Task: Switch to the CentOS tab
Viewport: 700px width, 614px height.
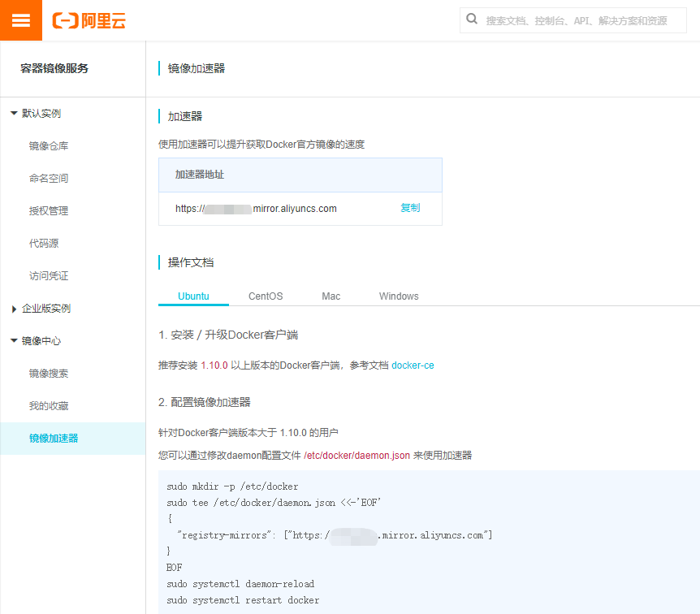Action: tap(266, 296)
